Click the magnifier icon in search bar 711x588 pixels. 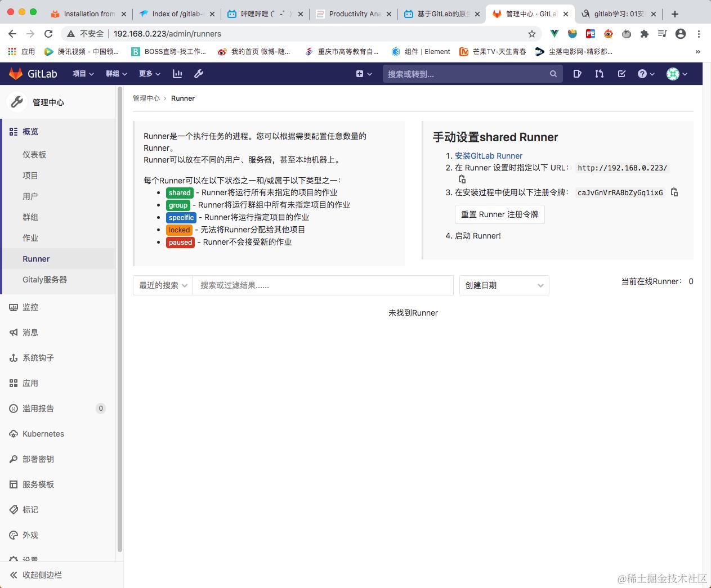(553, 74)
